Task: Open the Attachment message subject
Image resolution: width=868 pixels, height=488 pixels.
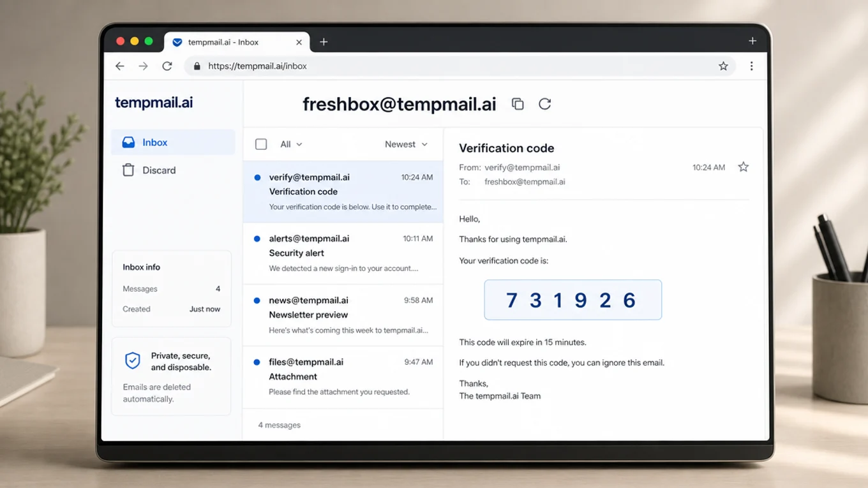Action: point(293,377)
